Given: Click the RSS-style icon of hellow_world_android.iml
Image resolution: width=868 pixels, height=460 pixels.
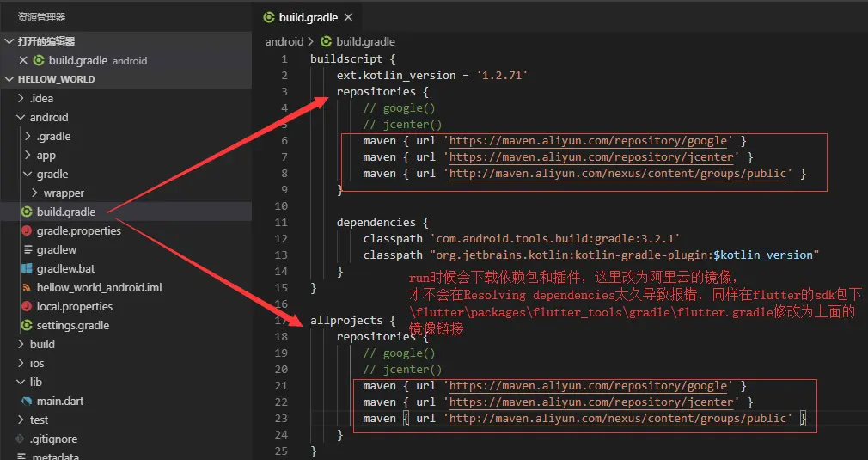Looking at the screenshot, I should coord(27,287).
